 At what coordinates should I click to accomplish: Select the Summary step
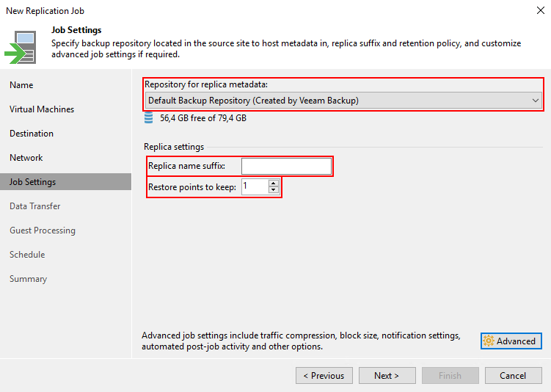click(28, 279)
